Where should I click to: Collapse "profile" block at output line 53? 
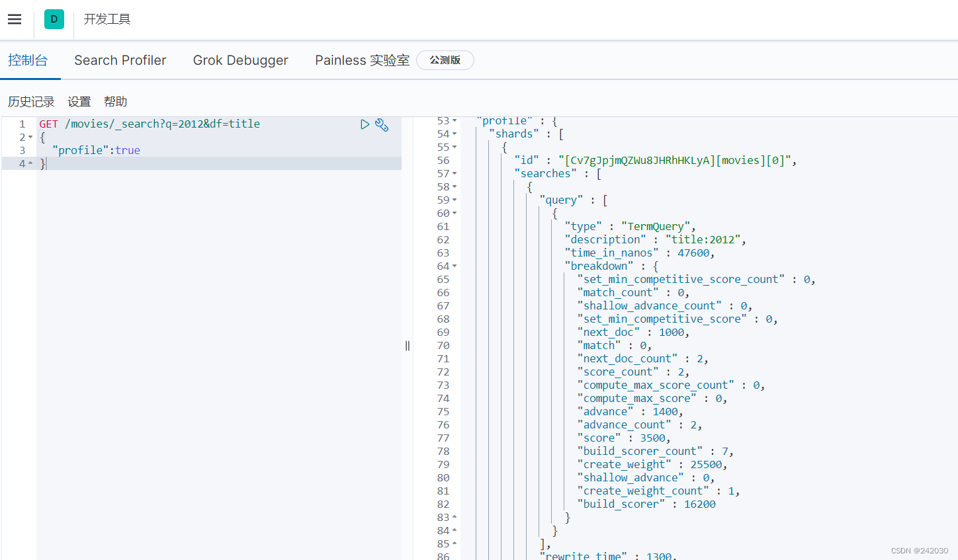pyautogui.click(x=455, y=121)
